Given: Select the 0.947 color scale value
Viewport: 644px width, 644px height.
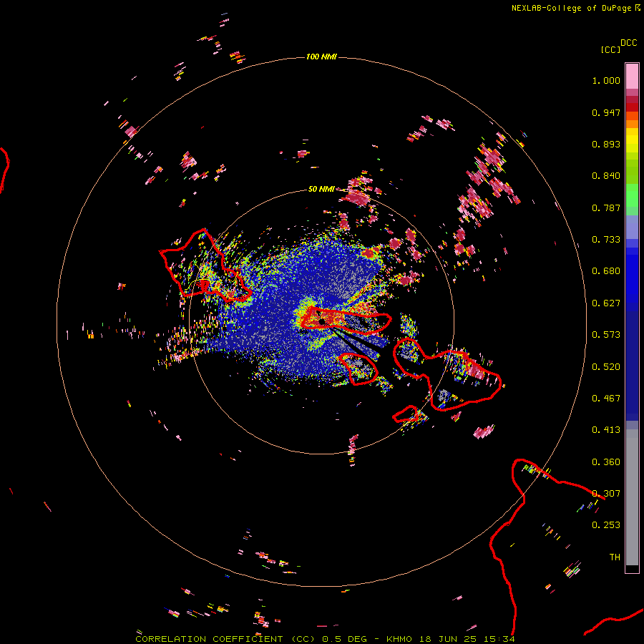Looking at the screenshot, I should click(606, 112).
